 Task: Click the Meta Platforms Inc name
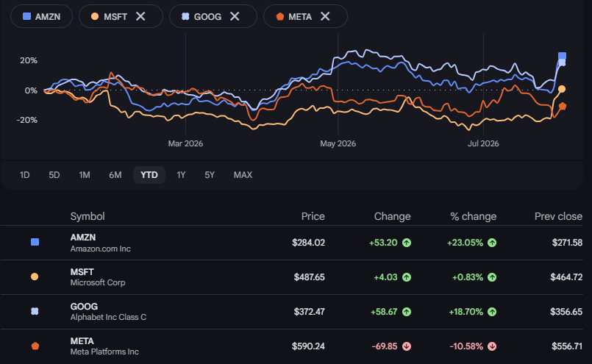(104, 351)
